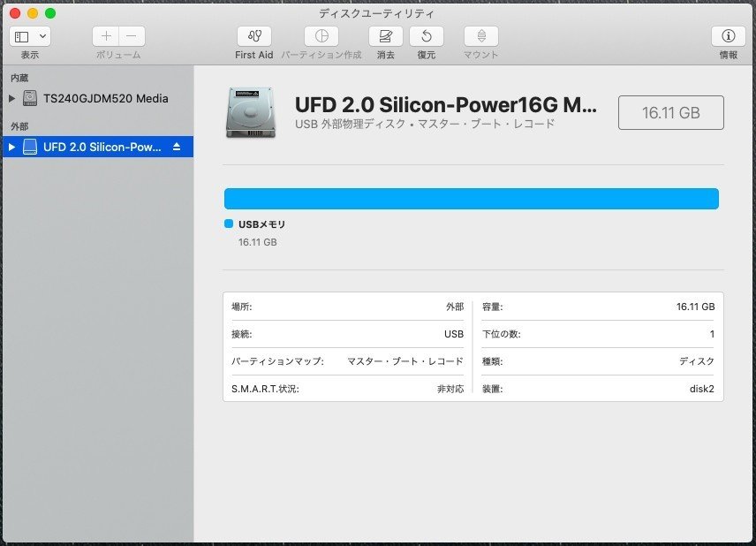Click the 容量 value 16.11 GB in table

[x=695, y=307]
